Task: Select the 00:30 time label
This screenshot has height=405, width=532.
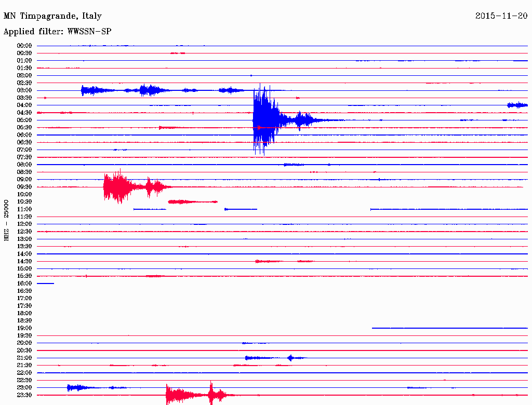Action: [24, 53]
